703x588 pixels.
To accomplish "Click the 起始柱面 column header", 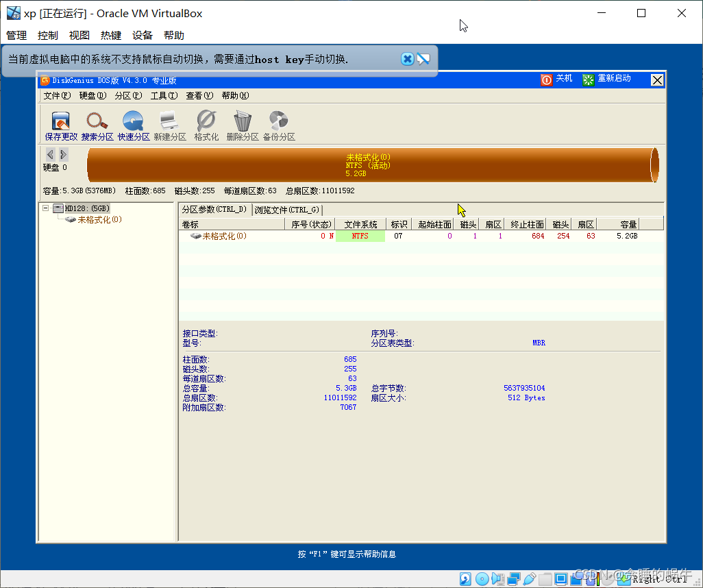I will click(x=434, y=224).
